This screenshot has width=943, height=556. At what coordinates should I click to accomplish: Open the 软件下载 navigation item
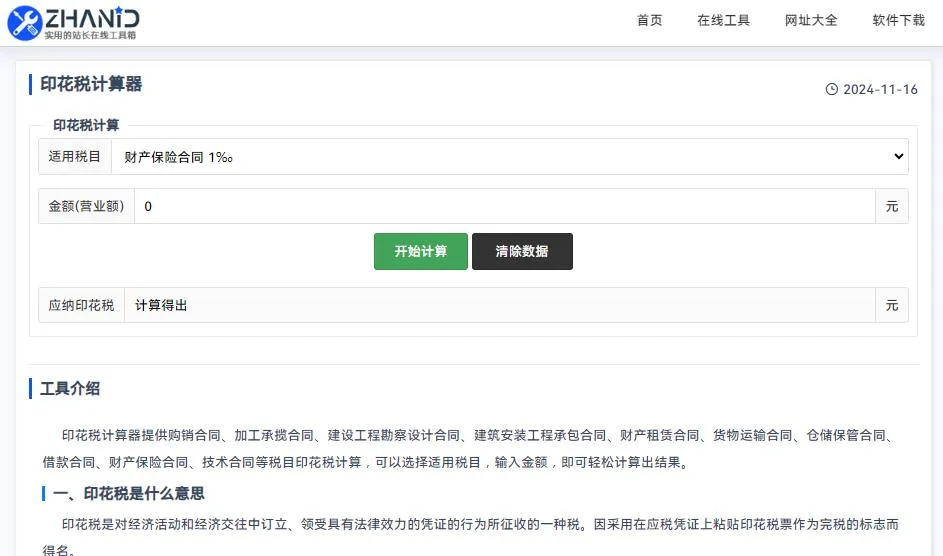pyautogui.click(x=898, y=20)
